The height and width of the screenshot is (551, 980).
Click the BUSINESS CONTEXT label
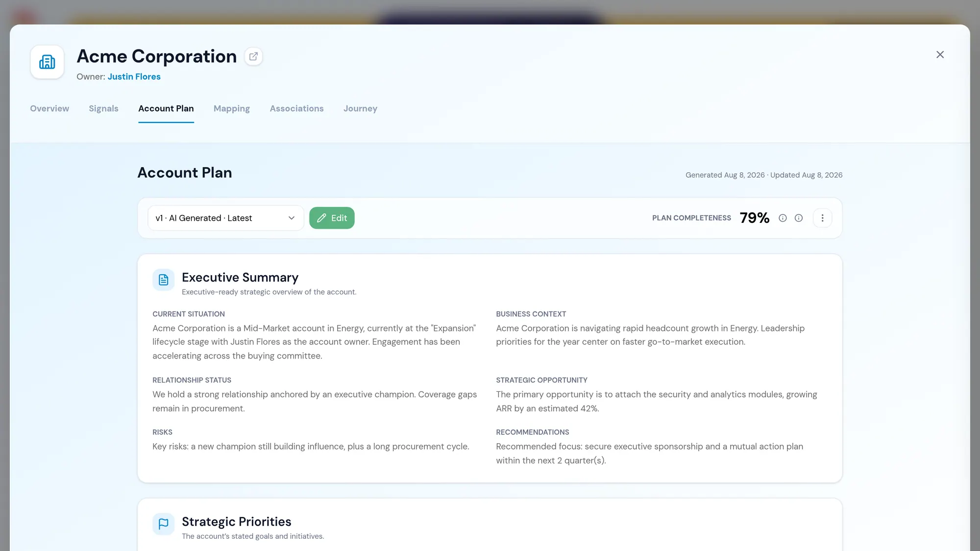531,314
